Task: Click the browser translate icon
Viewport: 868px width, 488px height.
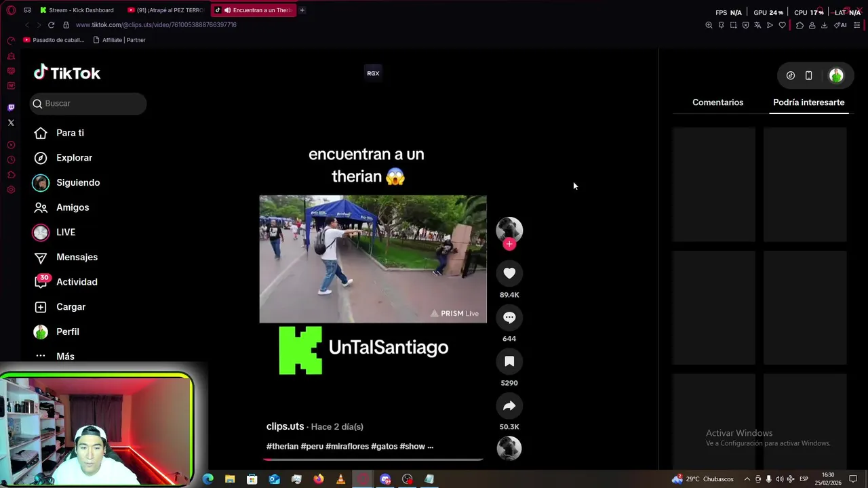Action: (x=757, y=25)
